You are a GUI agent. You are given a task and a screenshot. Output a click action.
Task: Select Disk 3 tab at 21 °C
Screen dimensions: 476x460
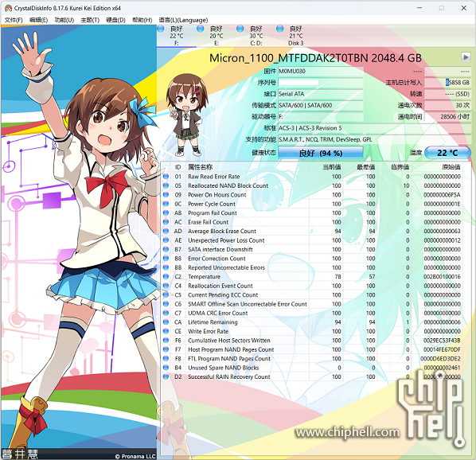tap(295, 36)
